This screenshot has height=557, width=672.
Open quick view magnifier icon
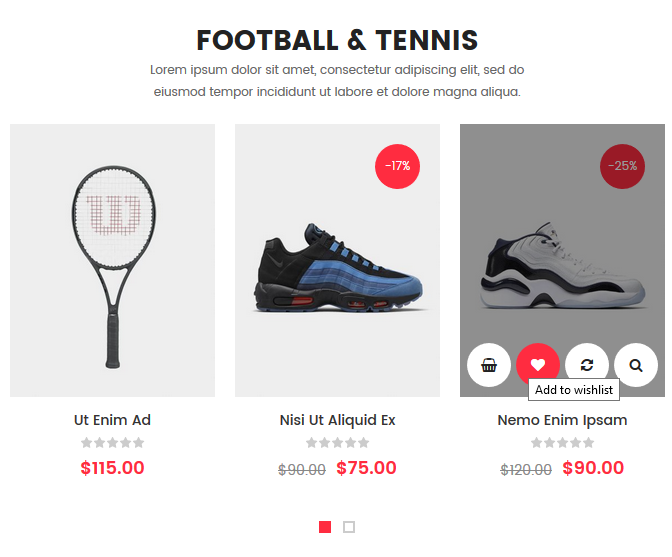636,365
